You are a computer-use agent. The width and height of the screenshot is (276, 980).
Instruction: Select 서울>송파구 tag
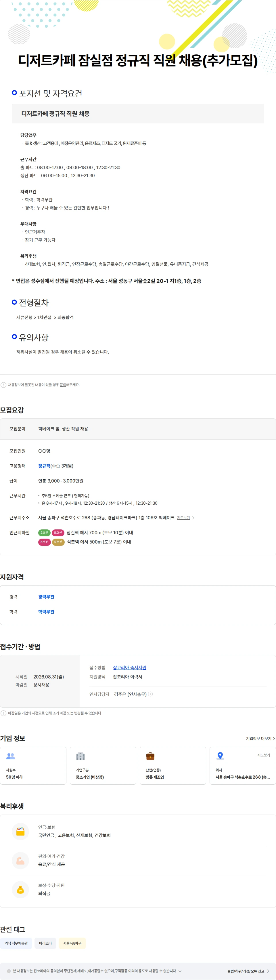coord(72,943)
